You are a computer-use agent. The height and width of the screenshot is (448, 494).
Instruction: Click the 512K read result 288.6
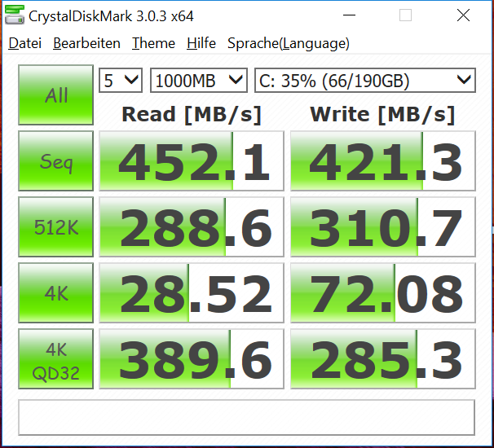coord(192,226)
